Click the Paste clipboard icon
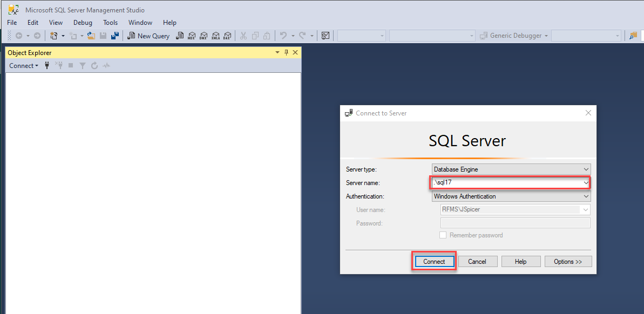The width and height of the screenshot is (644, 314). pyautogui.click(x=267, y=36)
